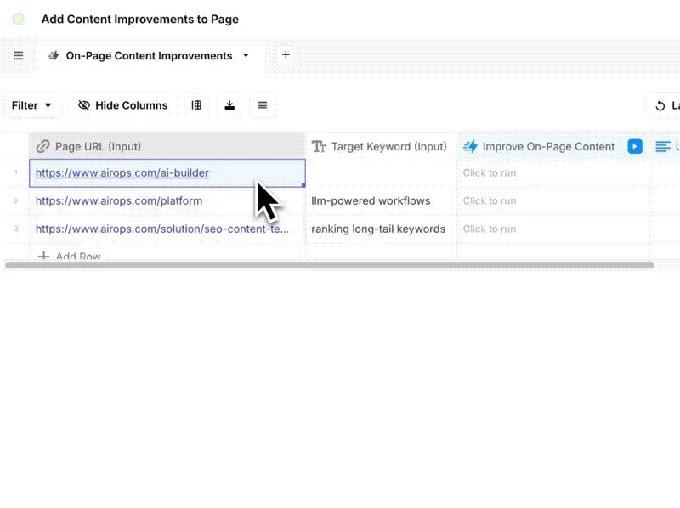This screenshot has width=680, height=508.
Task: Click the text column icon at far right
Action: point(662,146)
